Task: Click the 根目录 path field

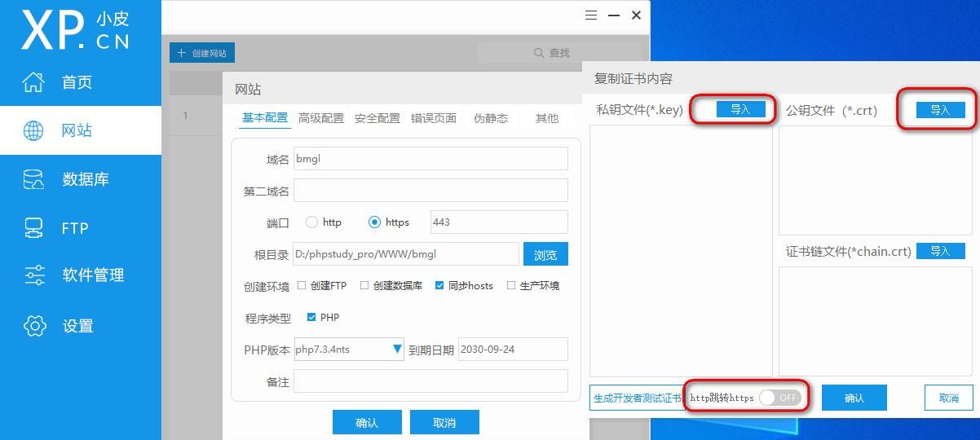Action: click(406, 254)
